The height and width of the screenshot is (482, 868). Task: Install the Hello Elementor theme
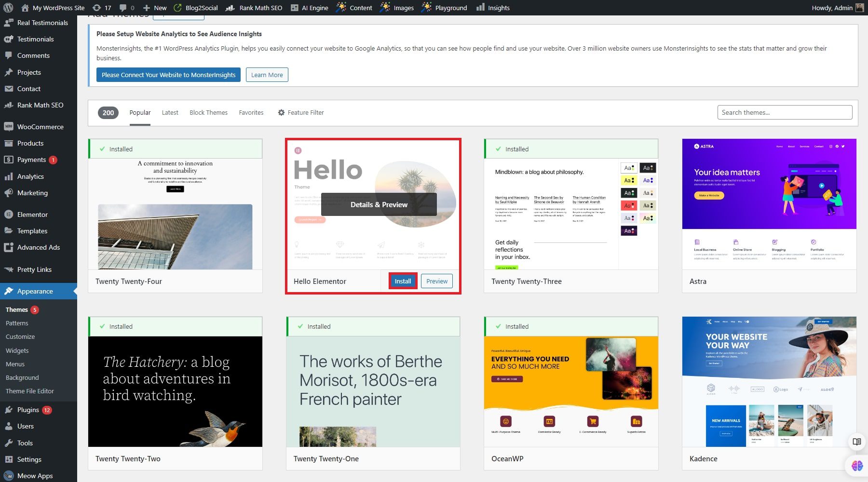pos(403,281)
